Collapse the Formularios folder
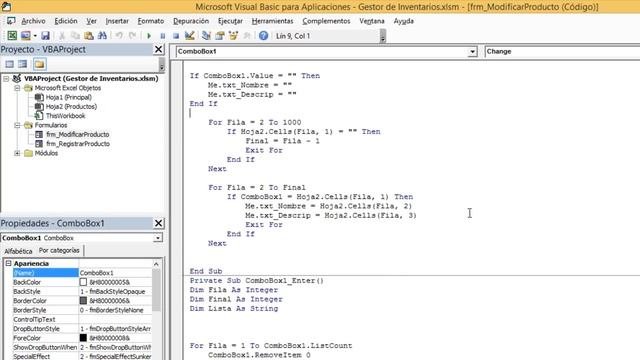Image resolution: width=640 pixels, height=360 pixels. pyautogui.click(x=17, y=125)
